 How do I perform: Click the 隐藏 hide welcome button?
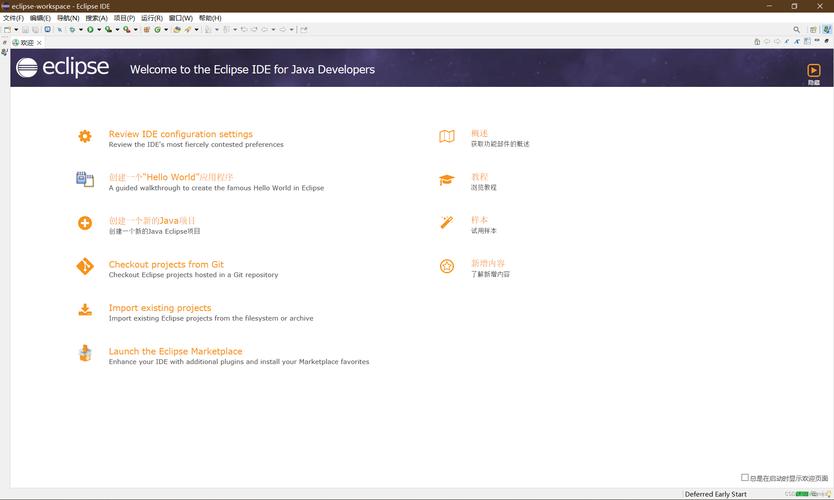(x=814, y=74)
